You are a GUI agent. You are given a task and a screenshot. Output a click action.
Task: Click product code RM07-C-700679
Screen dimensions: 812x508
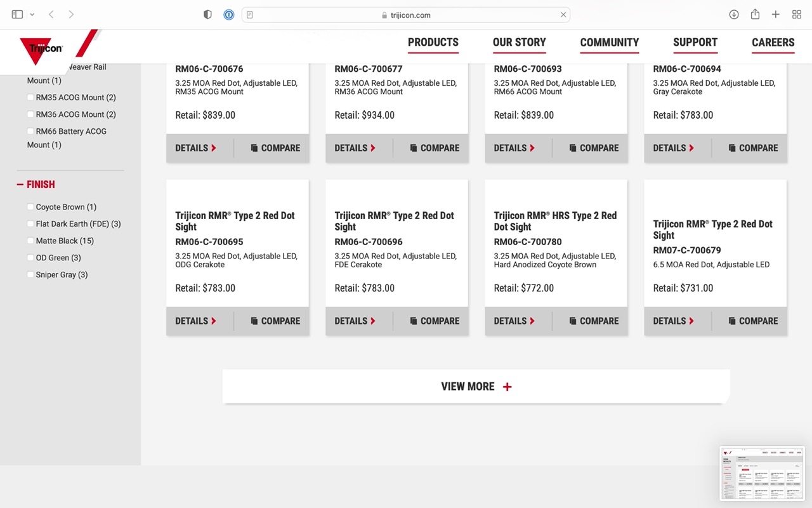point(687,250)
